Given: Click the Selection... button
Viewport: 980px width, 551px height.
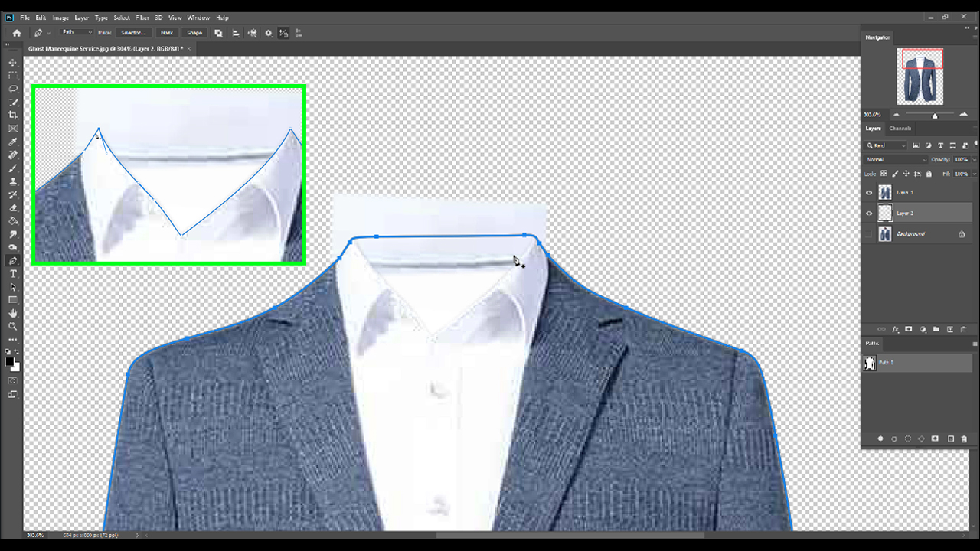Looking at the screenshot, I should pyautogui.click(x=133, y=33).
